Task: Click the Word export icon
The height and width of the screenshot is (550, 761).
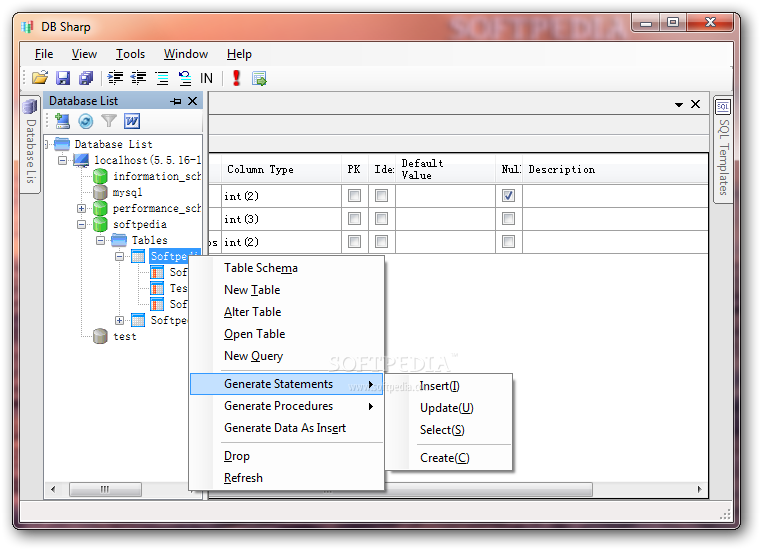Action: point(132,121)
